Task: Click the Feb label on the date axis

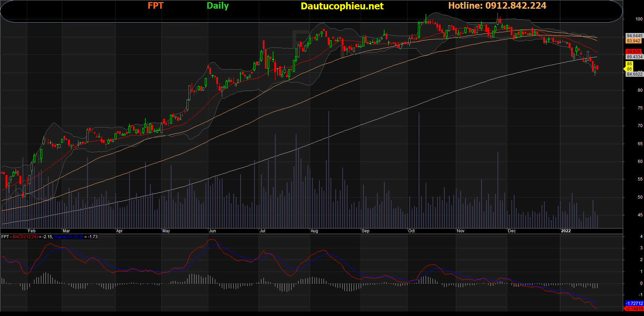Action: point(32,231)
